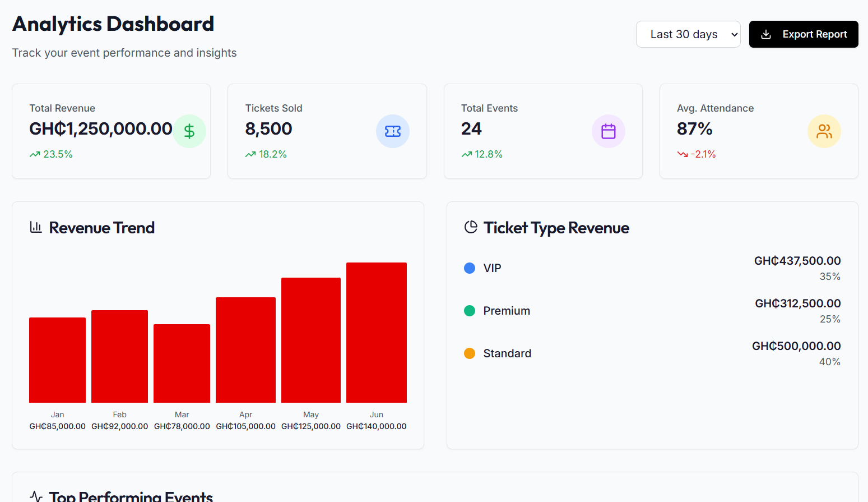This screenshot has height=502, width=868.
Task: Click the GH₵312,500.00 Premium revenue amount
Action: click(x=798, y=303)
